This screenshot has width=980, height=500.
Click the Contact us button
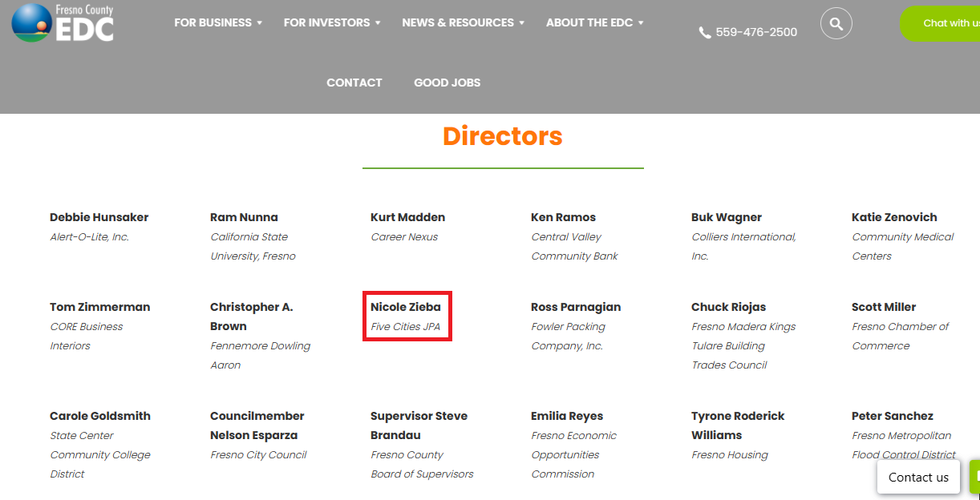tap(918, 477)
